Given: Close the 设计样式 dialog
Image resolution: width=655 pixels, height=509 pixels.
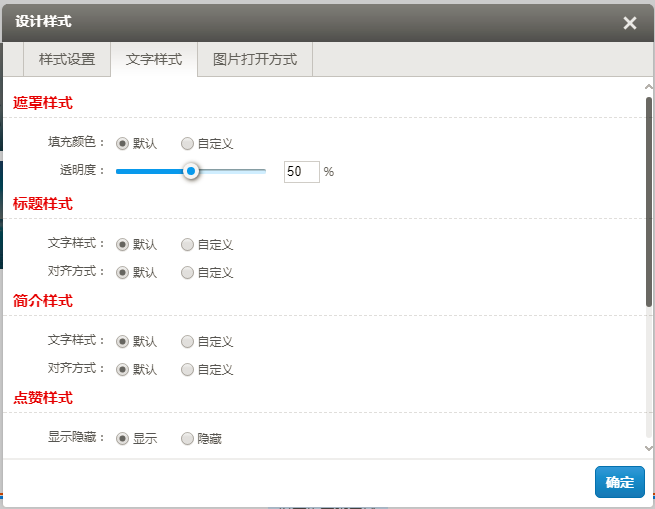Looking at the screenshot, I should click(629, 23).
